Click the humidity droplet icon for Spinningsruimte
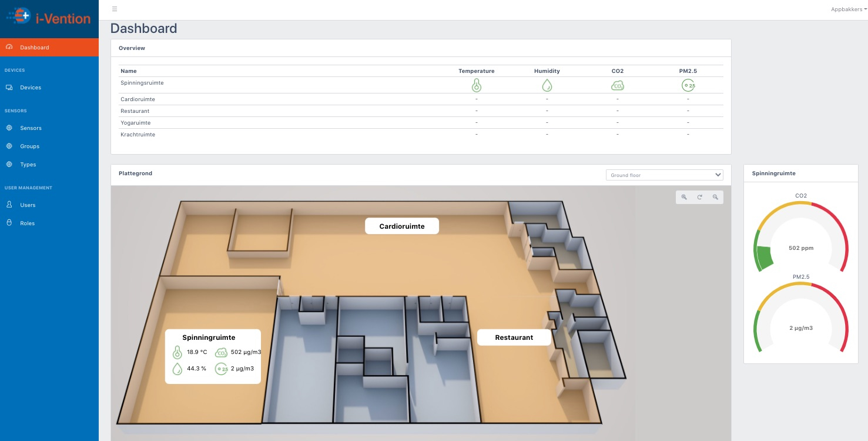Screen dimensions: 868x441 (x=547, y=85)
